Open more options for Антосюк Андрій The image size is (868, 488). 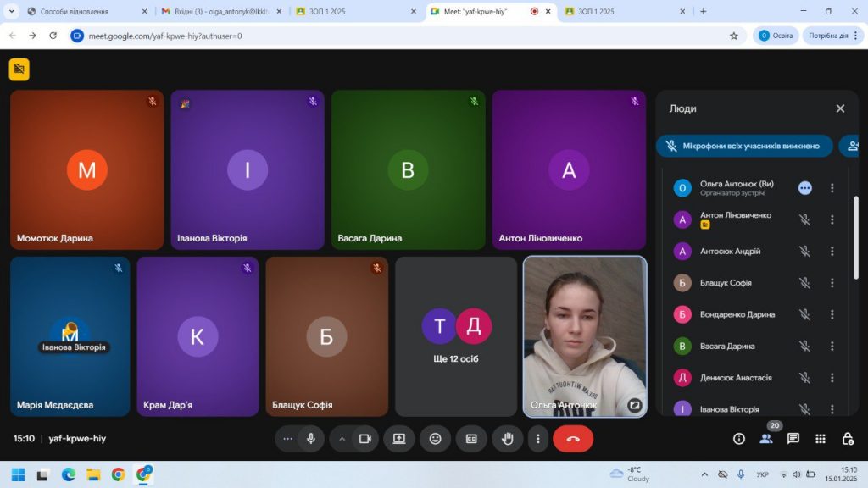[832, 252]
